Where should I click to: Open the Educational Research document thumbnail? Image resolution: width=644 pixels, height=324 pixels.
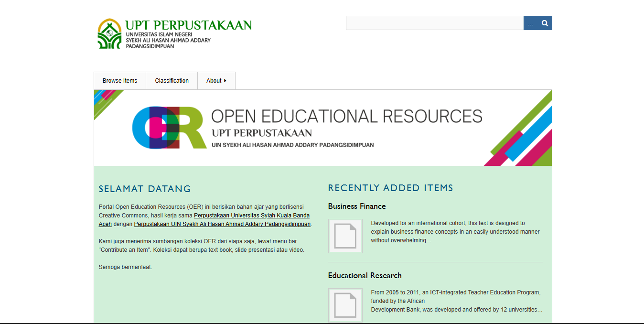(345, 305)
